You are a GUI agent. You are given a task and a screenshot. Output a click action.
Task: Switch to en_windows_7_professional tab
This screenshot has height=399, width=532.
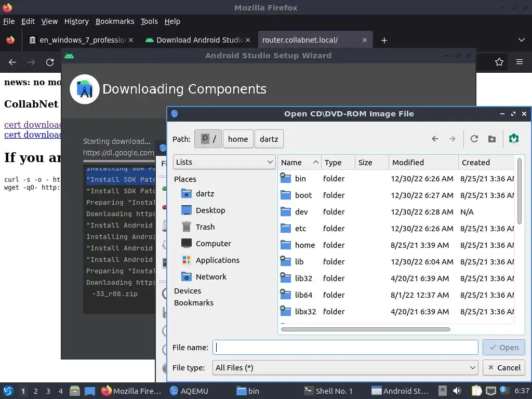pyautogui.click(x=81, y=40)
